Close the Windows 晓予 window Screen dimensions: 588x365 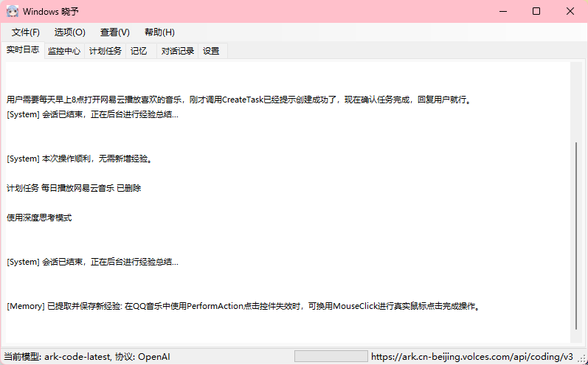[570, 11]
